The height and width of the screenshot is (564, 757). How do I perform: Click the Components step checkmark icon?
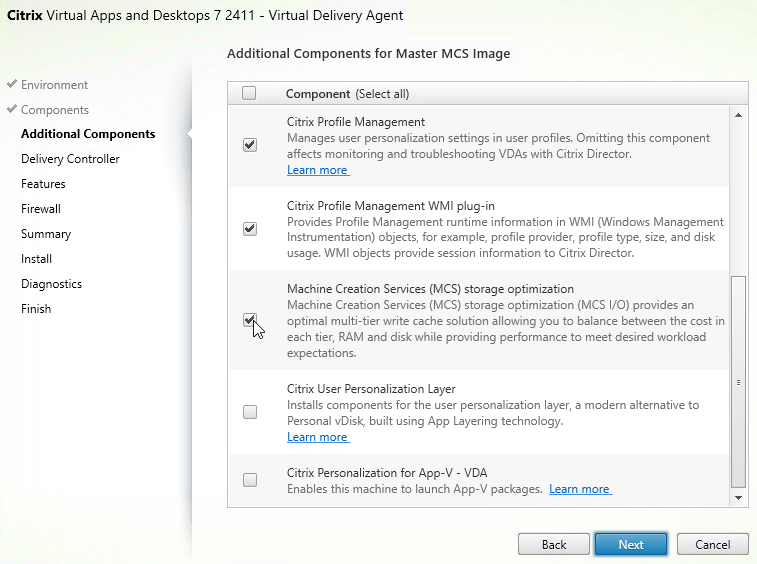pyautogui.click(x=12, y=109)
